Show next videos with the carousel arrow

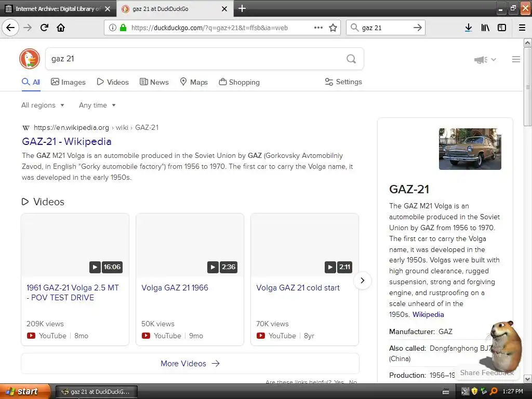pyautogui.click(x=362, y=281)
